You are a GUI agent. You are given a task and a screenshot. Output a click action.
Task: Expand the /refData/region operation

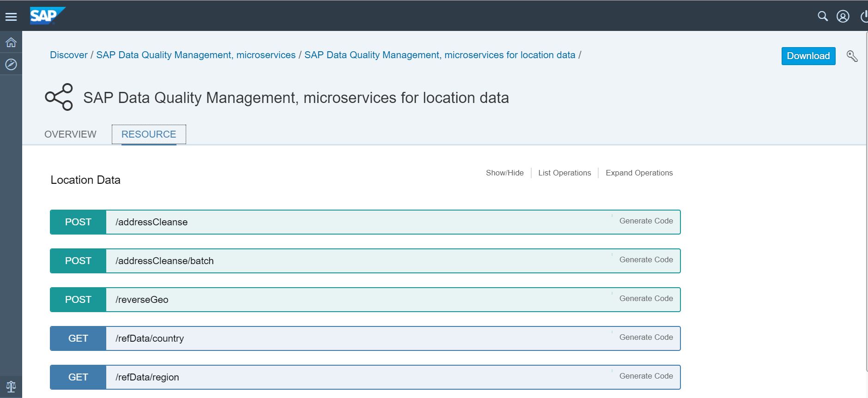click(365, 377)
